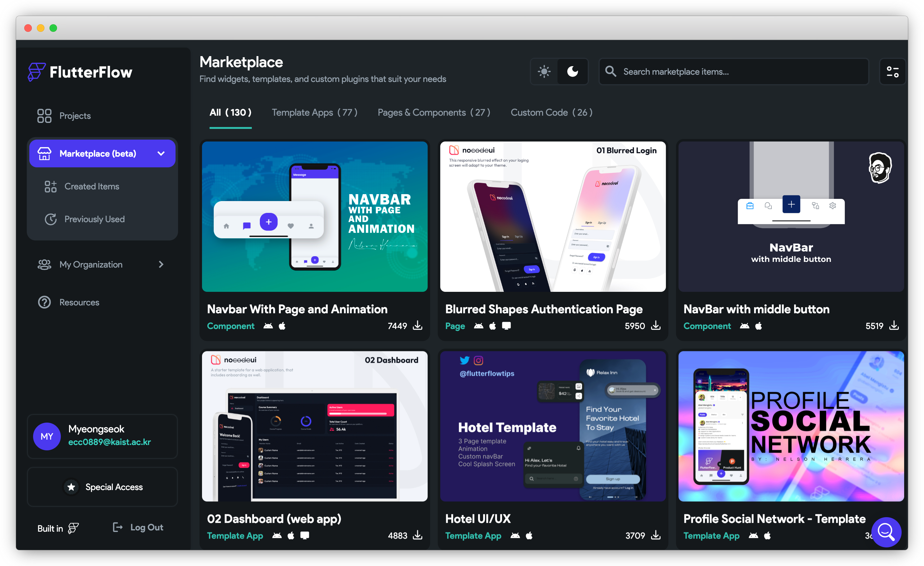Open the marketplace filter settings icon
924x566 pixels.
click(x=892, y=71)
